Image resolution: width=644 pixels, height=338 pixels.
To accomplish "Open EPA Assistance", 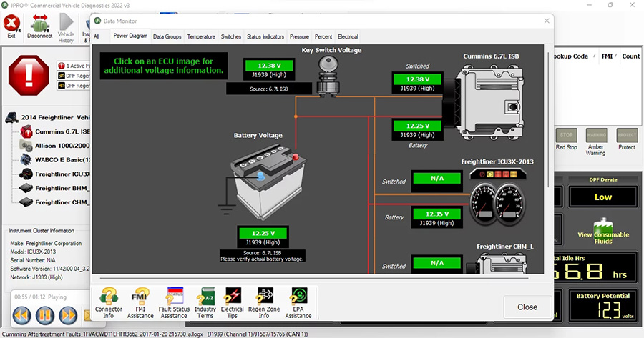I will coord(298,300).
